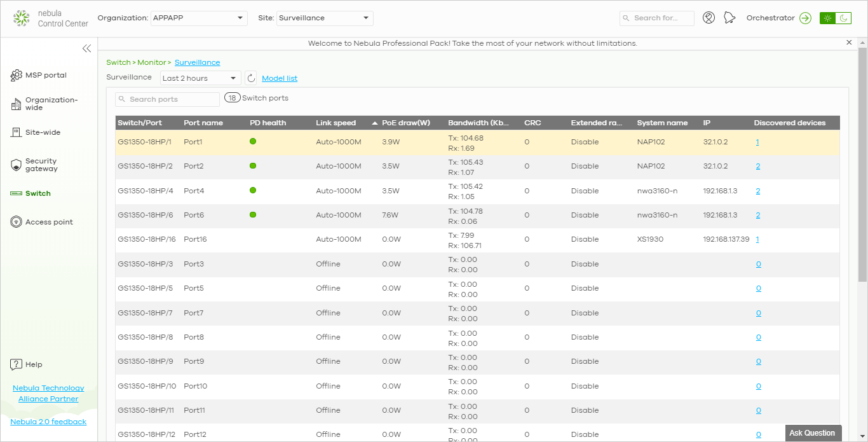Click the PD health dot for Port2
The height and width of the screenshot is (442, 868).
253,165
